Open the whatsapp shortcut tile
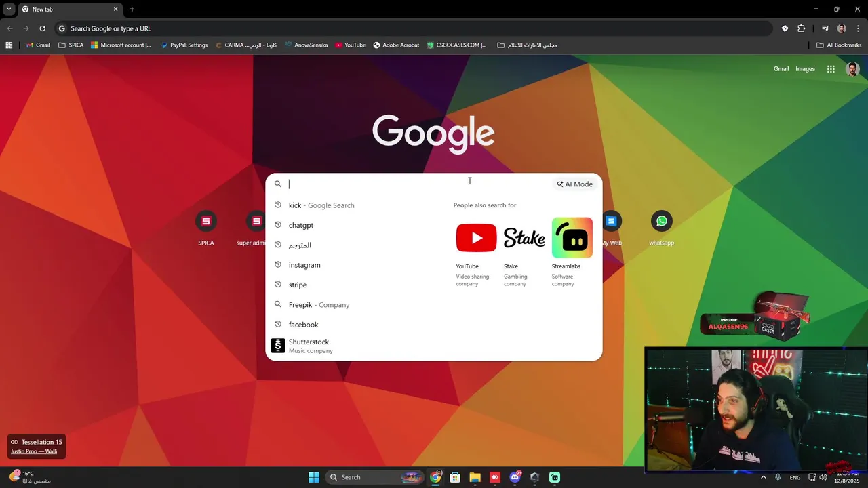The image size is (868, 488). (x=661, y=229)
